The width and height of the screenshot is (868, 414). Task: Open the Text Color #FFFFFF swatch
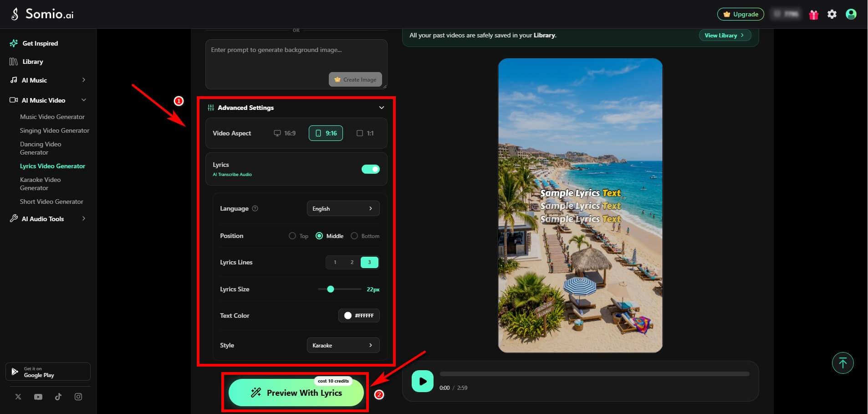(359, 316)
